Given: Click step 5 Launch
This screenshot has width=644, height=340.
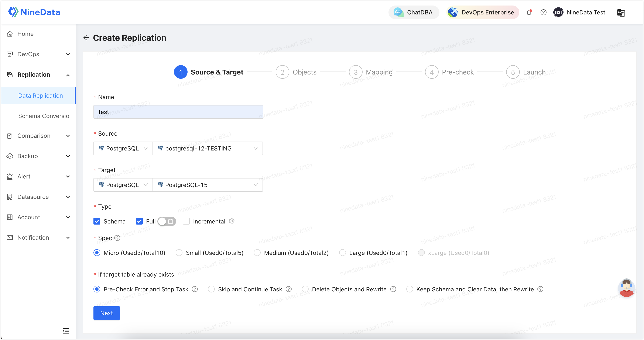Looking at the screenshot, I should (x=525, y=72).
